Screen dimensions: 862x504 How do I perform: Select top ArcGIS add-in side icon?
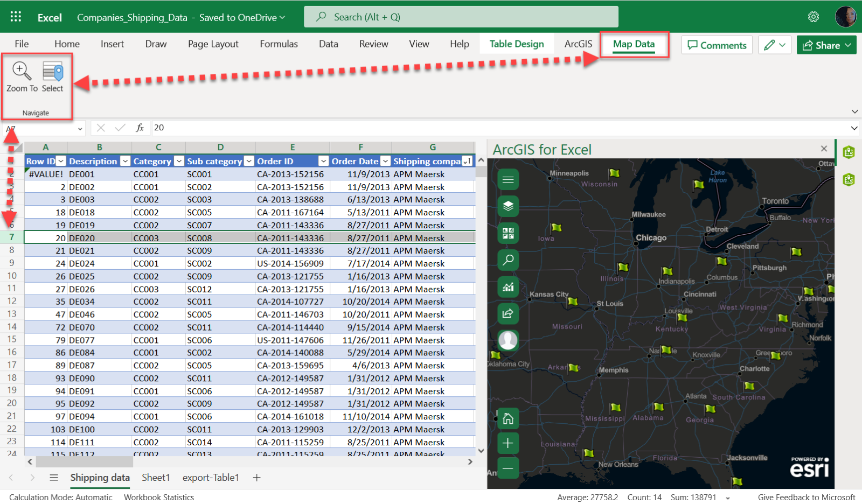849,152
